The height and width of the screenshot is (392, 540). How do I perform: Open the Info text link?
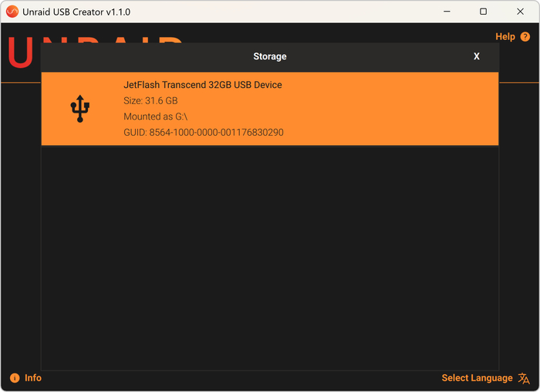[x=33, y=378]
